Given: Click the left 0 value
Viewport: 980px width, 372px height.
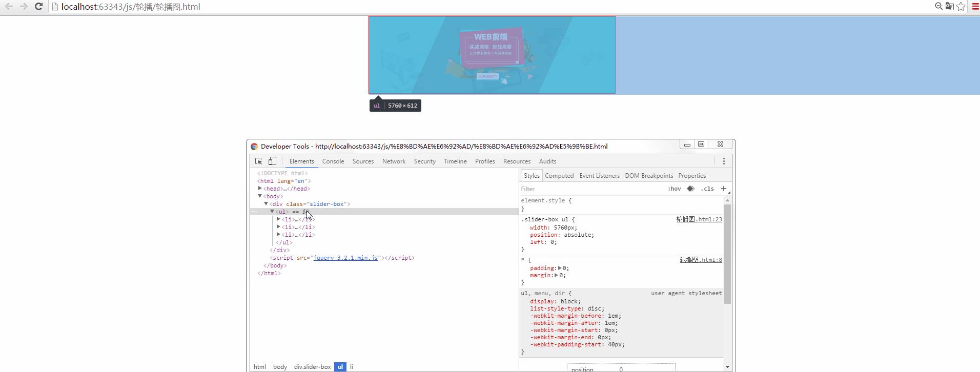Looking at the screenshot, I should [x=552, y=242].
